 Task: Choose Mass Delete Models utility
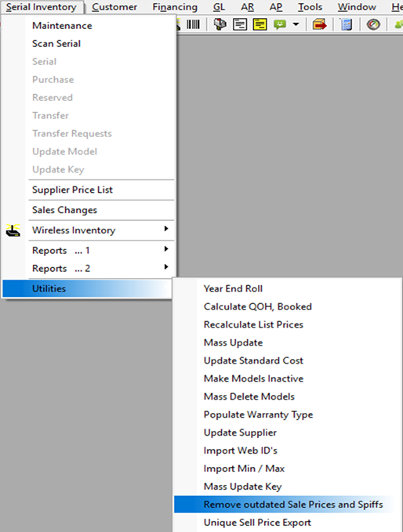tap(249, 396)
